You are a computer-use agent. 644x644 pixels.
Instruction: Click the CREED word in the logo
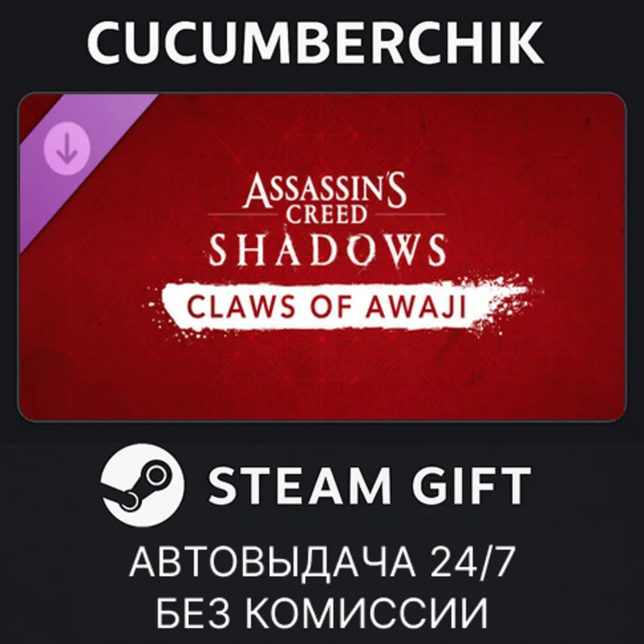[327, 215]
